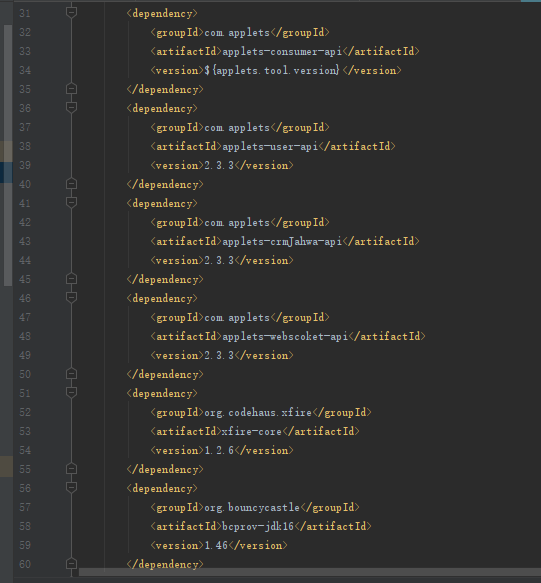Screen dimensions: 541x583
Task: Collapse the xfire-core dependency at line 51
Action: click(71, 392)
